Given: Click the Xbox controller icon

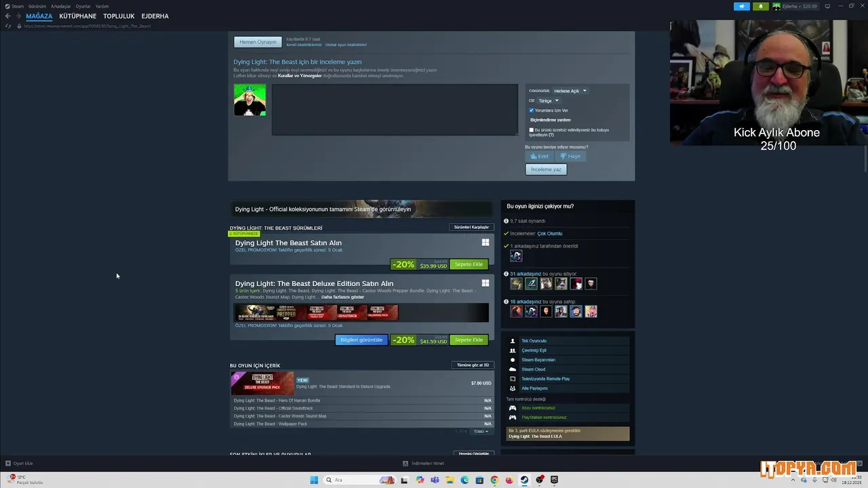Looking at the screenshot, I should (513, 408).
